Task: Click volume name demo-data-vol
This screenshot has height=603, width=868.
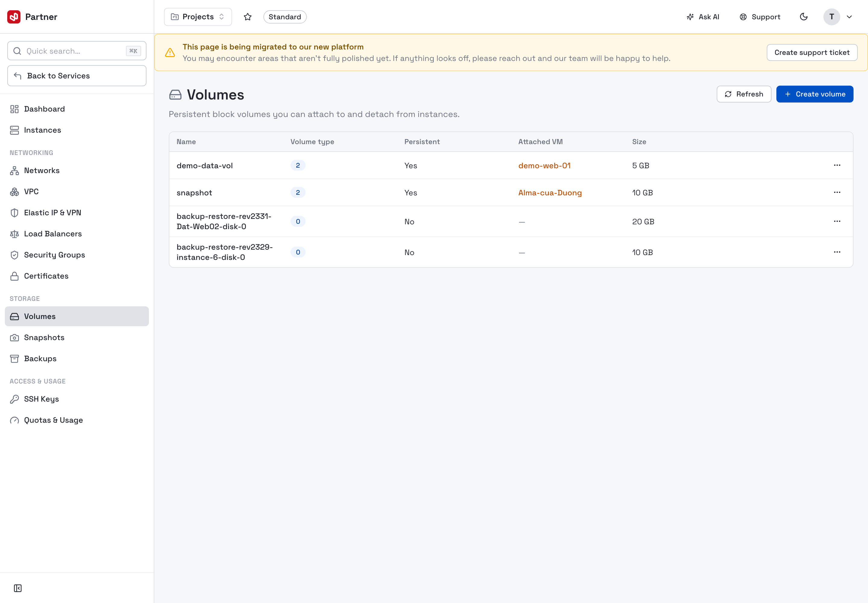Action: pyautogui.click(x=205, y=166)
